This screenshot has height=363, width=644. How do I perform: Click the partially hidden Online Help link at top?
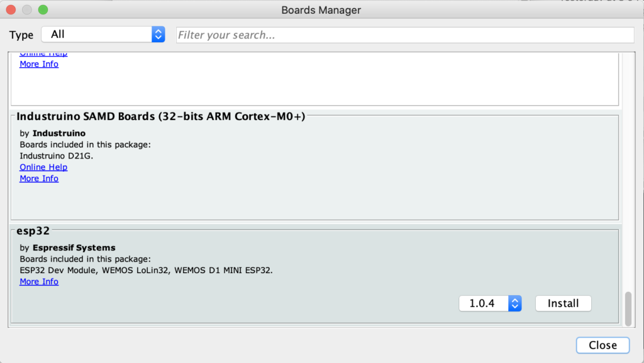point(43,54)
